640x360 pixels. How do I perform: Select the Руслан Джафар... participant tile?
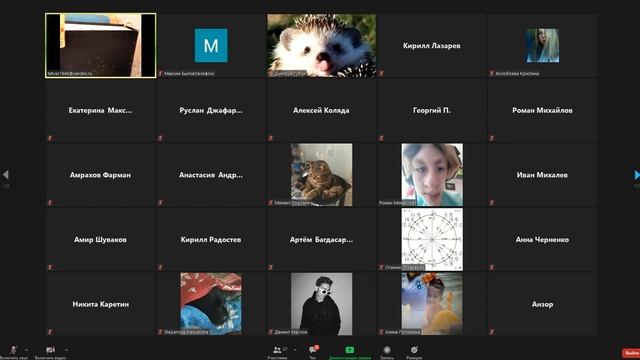pyautogui.click(x=211, y=110)
